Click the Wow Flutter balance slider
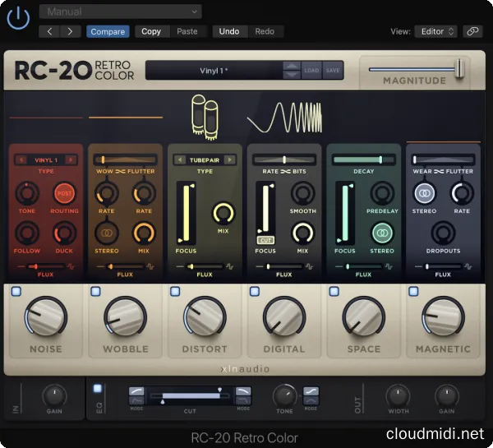 pos(126,159)
